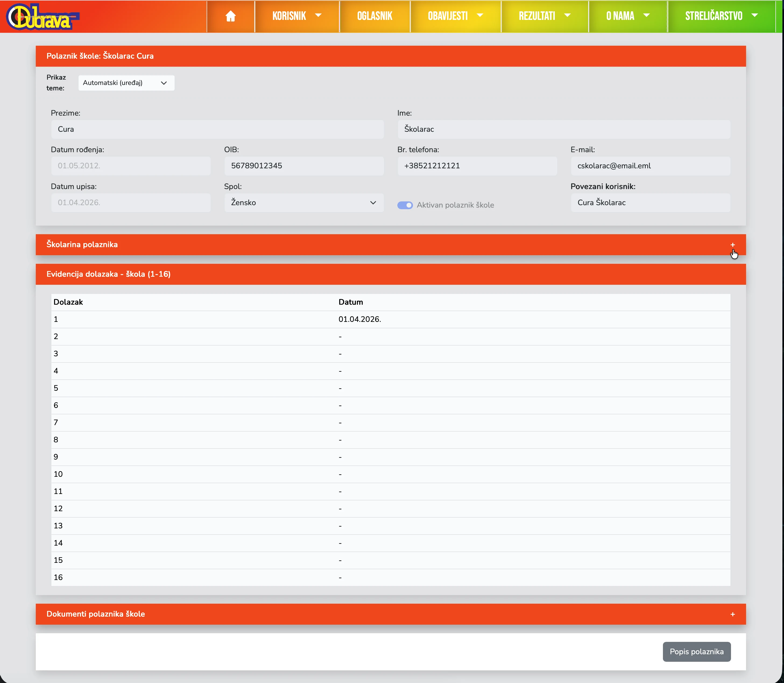Viewport: 784px width, 683px height.
Task: Click the Br. telefona field
Action: pyautogui.click(x=477, y=166)
